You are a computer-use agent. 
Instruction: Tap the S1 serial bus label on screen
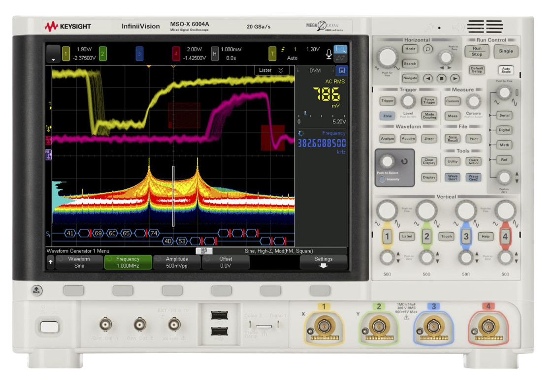click(48, 234)
